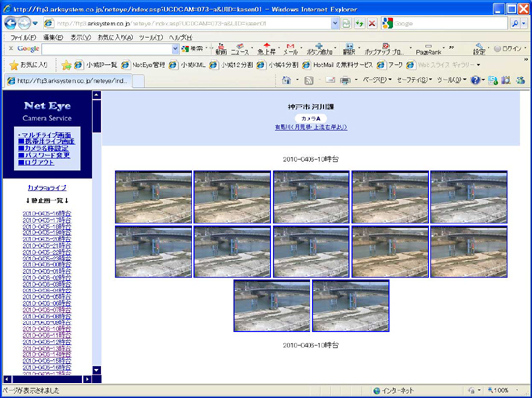Click the ポップアップ ブロック toolbar icon

pos(385,49)
